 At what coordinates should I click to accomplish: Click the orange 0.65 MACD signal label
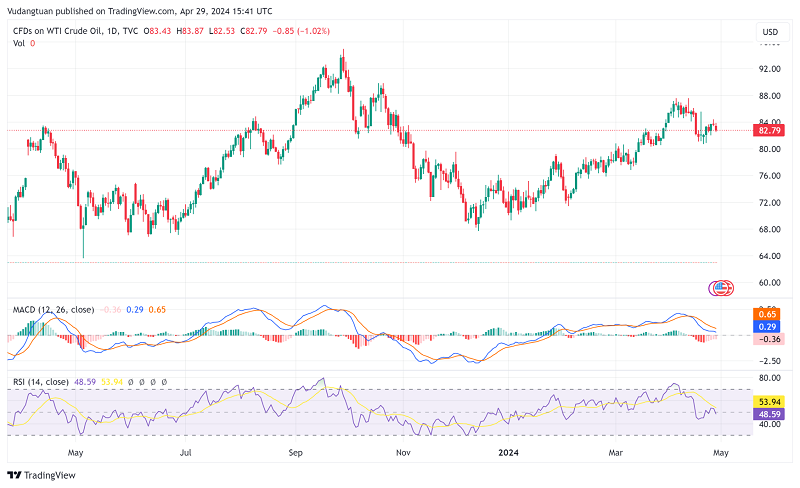tap(769, 314)
